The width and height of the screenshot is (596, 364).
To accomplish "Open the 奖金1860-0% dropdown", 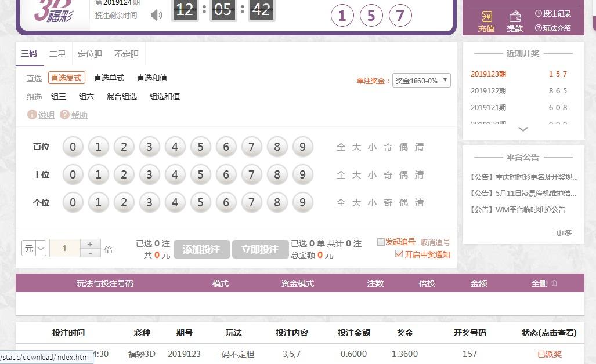I will coord(421,81).
